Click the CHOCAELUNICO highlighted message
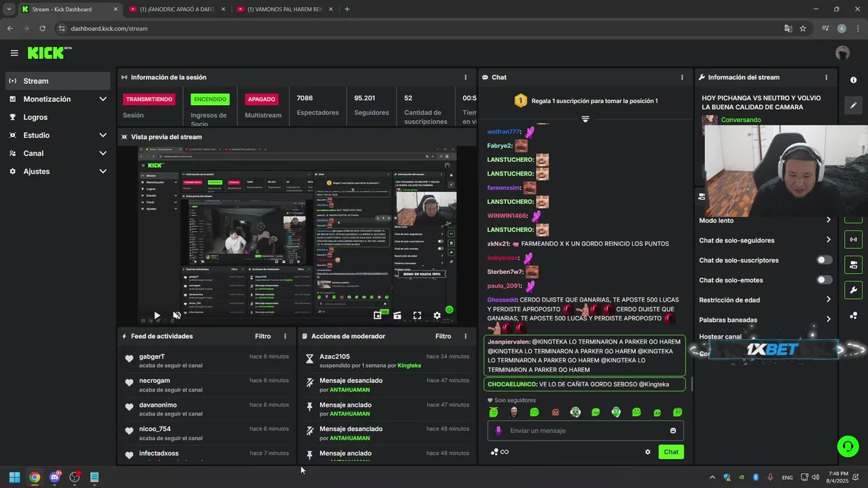This screenshot has width=868, height=488. 585,384
